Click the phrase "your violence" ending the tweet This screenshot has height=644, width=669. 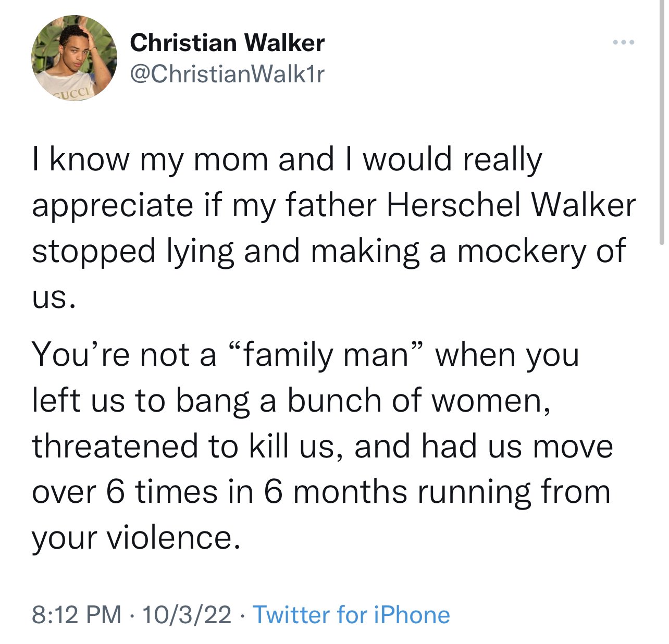click(137, 538)
